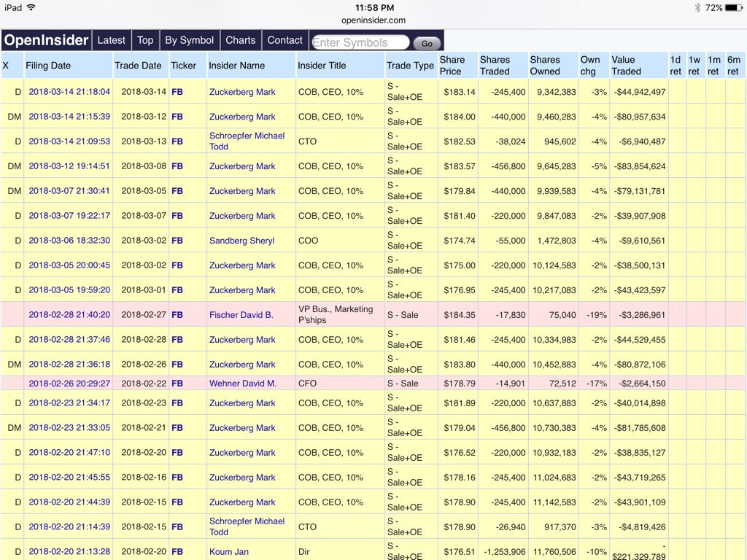Open Sandberg Sheryl insider link

(242, 241)
